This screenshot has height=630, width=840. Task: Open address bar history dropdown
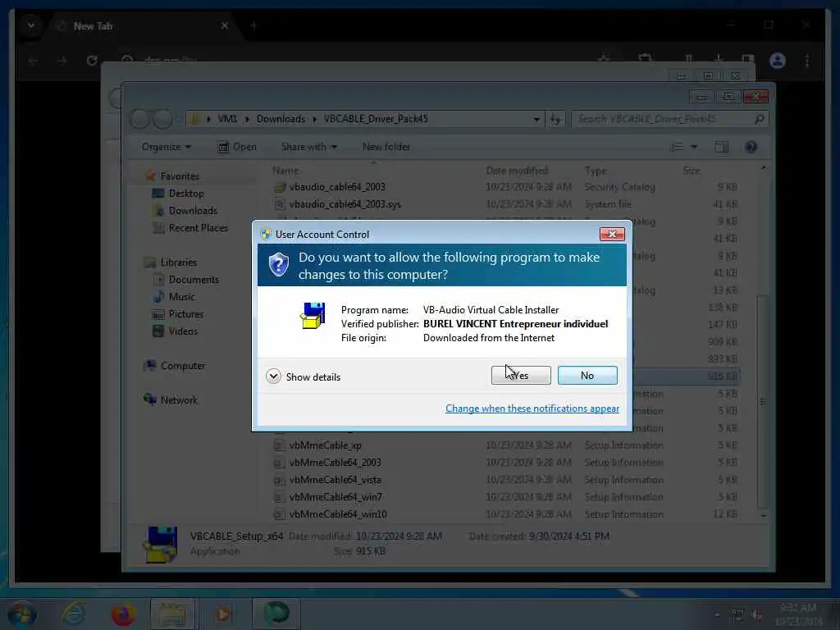click(x=536, y=119)
